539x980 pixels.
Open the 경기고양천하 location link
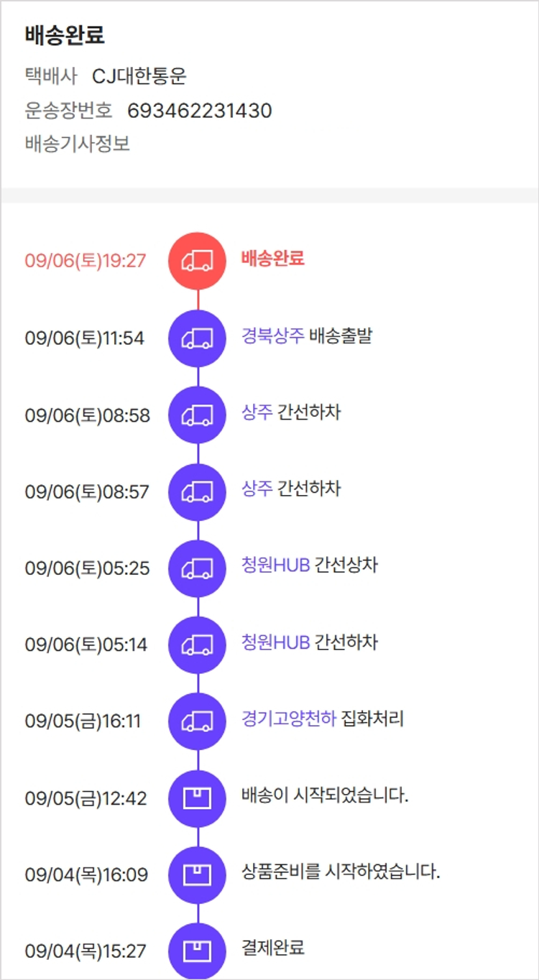click(x=289, y=718)
